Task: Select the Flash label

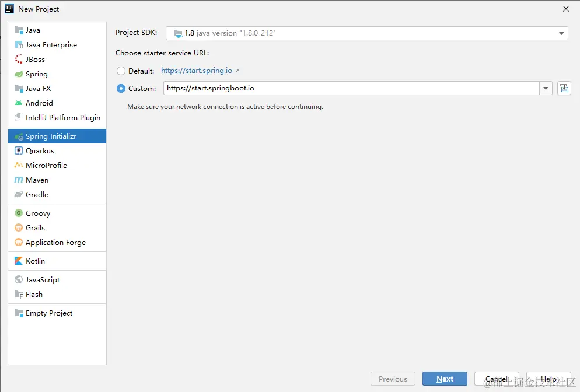Action: (34, 295)
